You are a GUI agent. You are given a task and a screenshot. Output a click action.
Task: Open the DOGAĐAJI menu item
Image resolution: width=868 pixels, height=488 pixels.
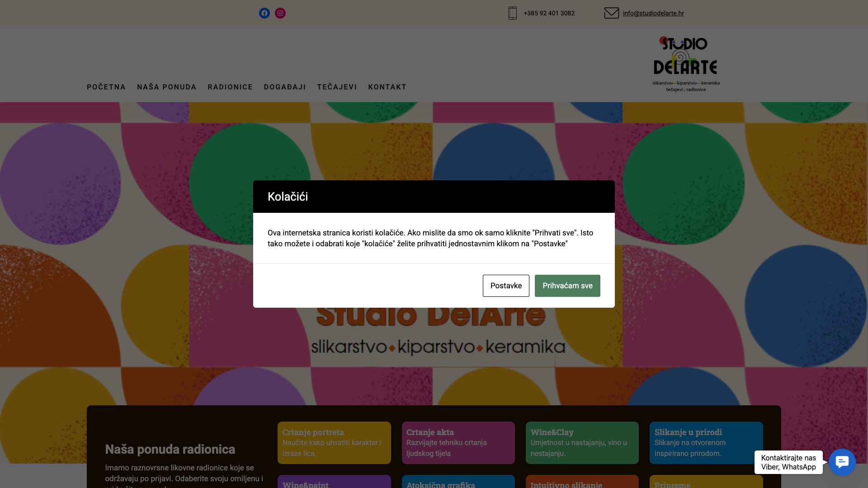click(285, 87)
